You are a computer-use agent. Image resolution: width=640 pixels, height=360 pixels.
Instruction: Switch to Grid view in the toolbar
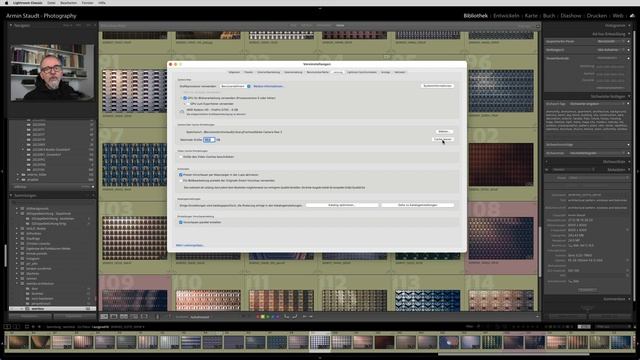coord(104,316)
